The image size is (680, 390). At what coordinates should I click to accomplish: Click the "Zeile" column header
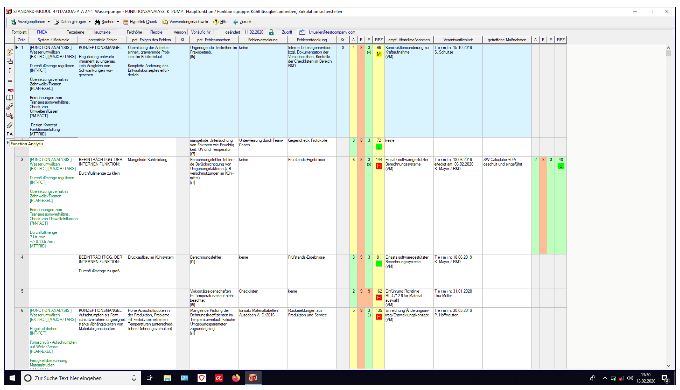22,39
